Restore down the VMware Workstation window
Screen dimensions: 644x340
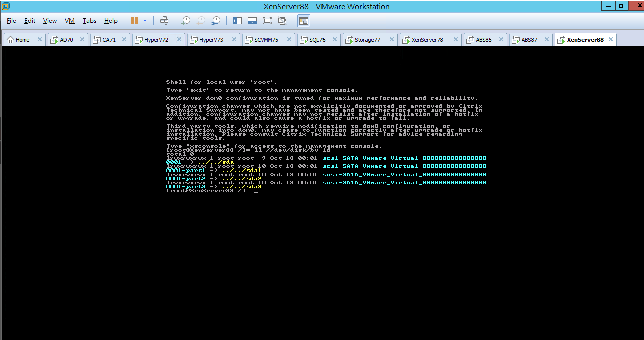(622, 5)
